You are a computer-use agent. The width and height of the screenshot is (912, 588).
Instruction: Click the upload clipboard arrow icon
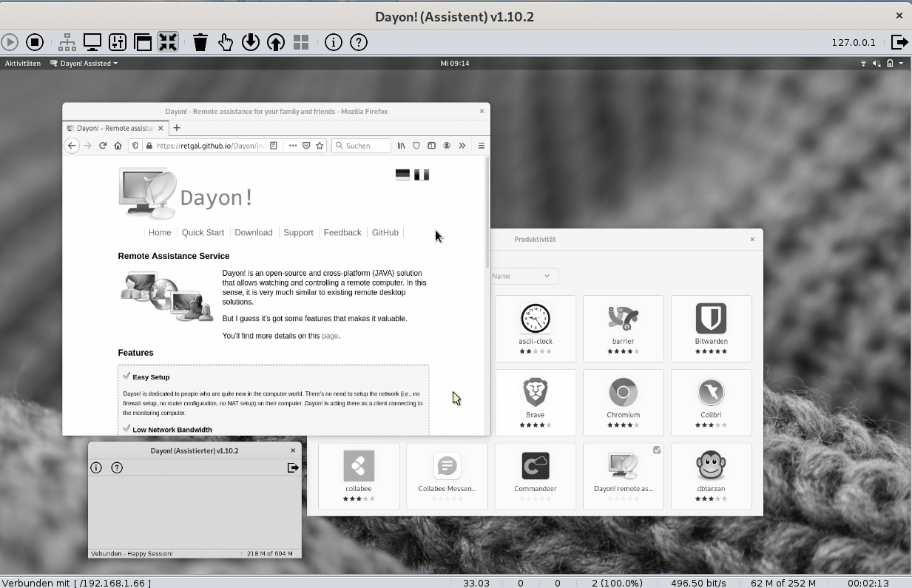(x=276, y=42)
